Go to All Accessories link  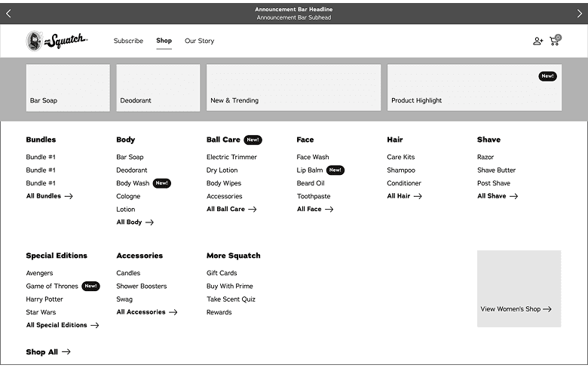[147, 311]
